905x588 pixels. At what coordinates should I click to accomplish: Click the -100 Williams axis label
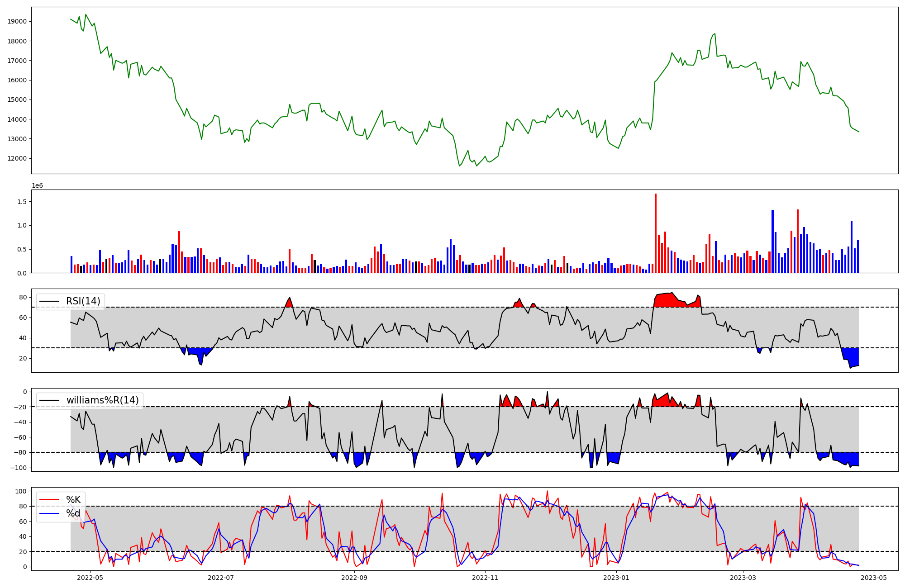[19, 467]
